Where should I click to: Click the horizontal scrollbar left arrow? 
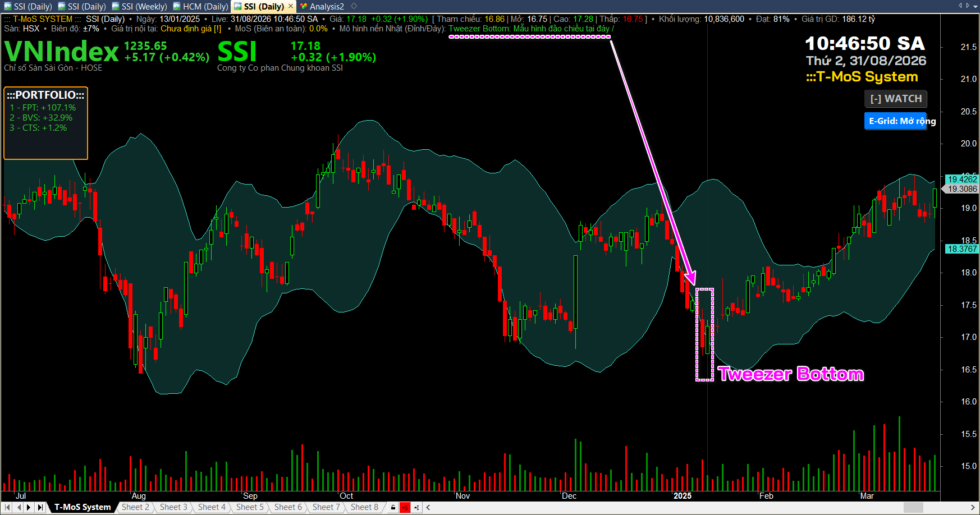[429, 507]
